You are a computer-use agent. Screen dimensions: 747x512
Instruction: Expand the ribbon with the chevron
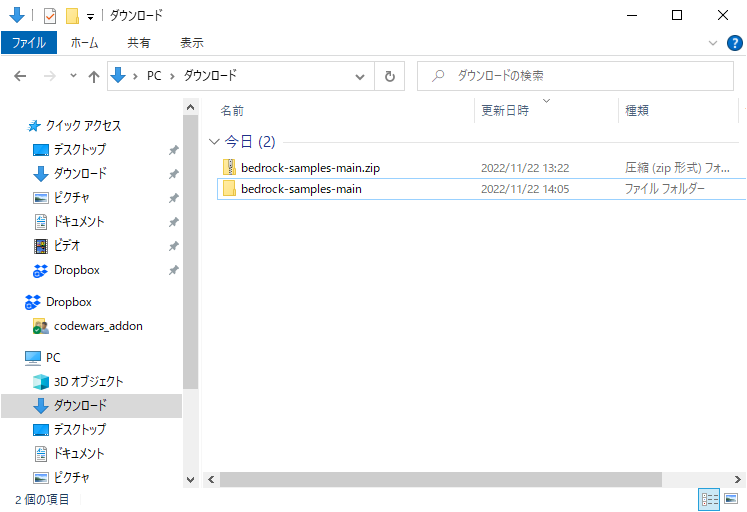pyautogui.click(x=713, y=43)
